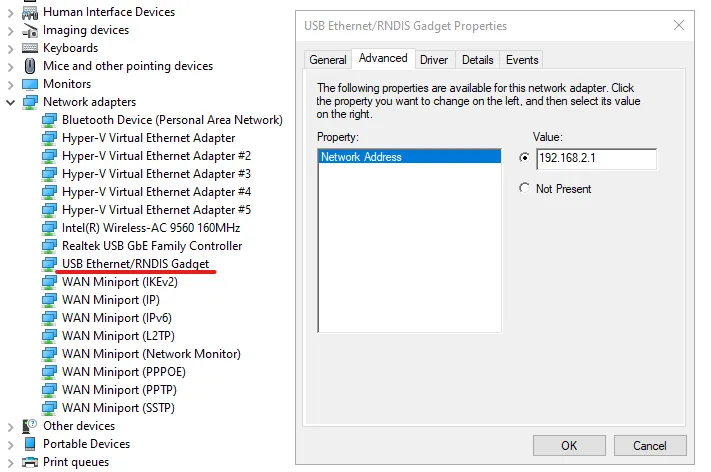Expand the Other devices node
Screen dimensions: 711x472
11,426
